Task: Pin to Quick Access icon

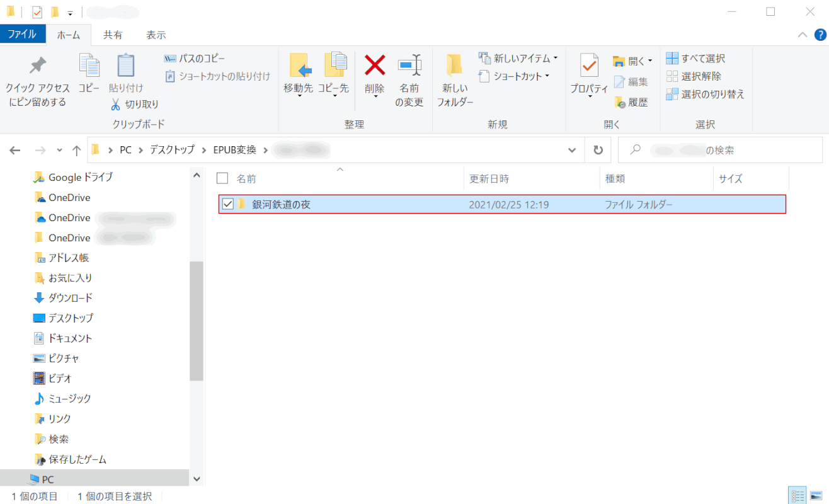Action: click(x=37, y=66)
